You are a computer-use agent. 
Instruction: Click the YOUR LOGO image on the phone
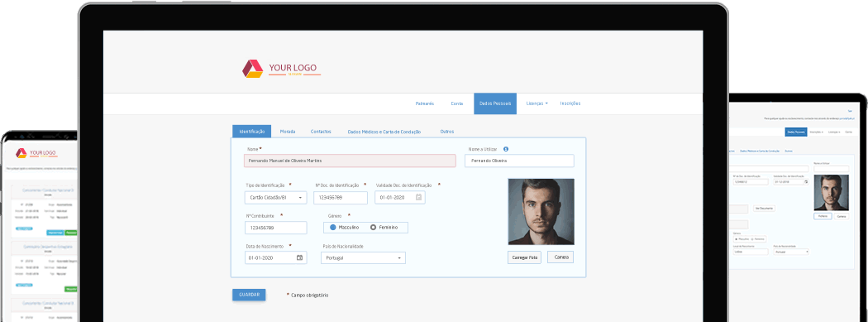point(36,153)
